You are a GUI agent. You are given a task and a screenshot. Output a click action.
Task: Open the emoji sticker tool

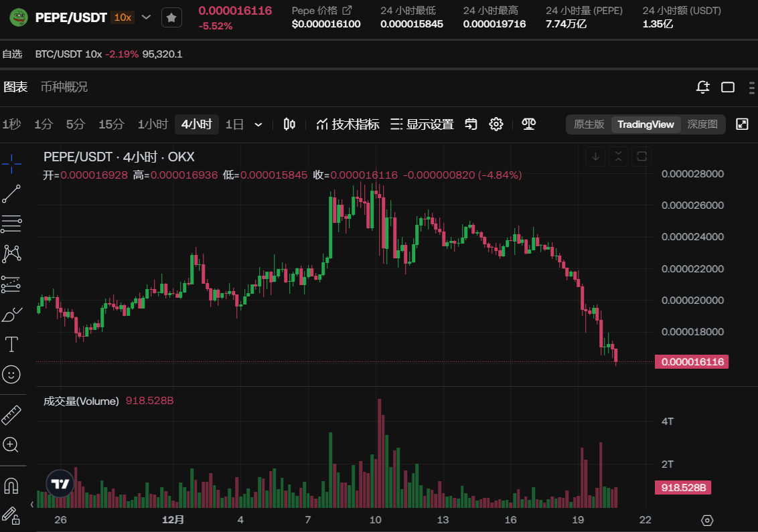click(x=11, y=374)
